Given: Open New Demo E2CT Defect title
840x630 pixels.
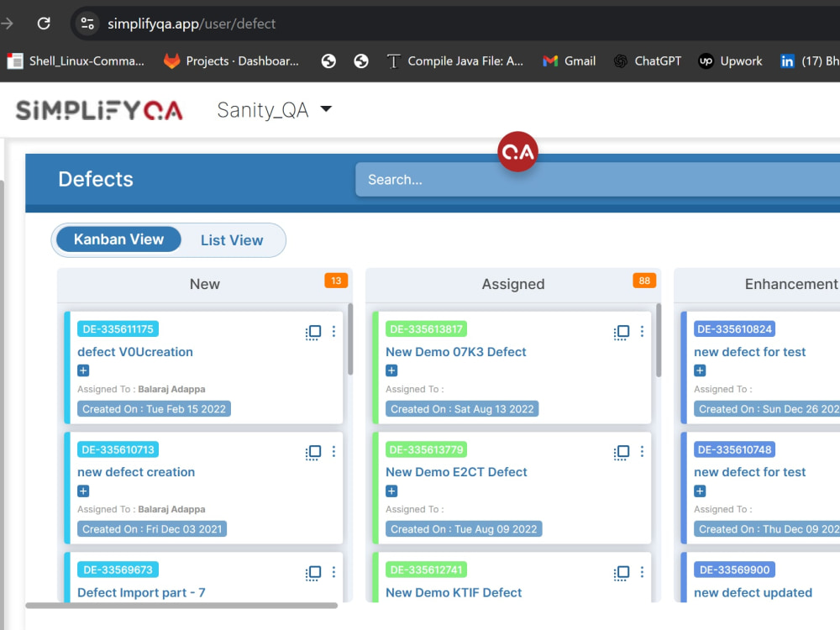Looking at the screenshot, I should coord(456,472).
